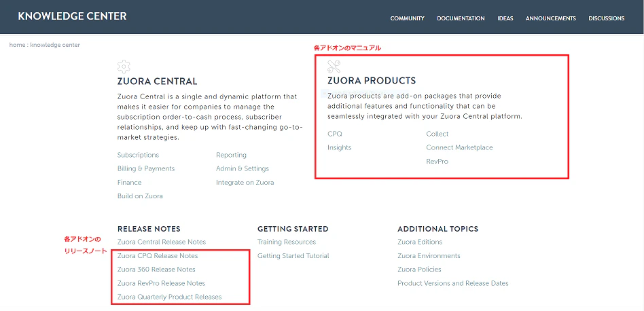
Task: Open the Integrate on Zuora link
Action: (x=245, y=183)
